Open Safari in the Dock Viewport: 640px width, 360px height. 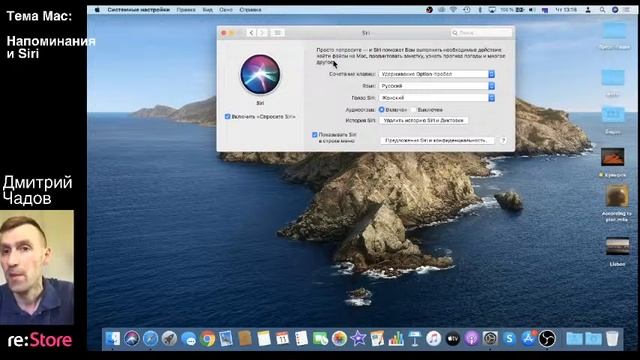coord(150,339)
